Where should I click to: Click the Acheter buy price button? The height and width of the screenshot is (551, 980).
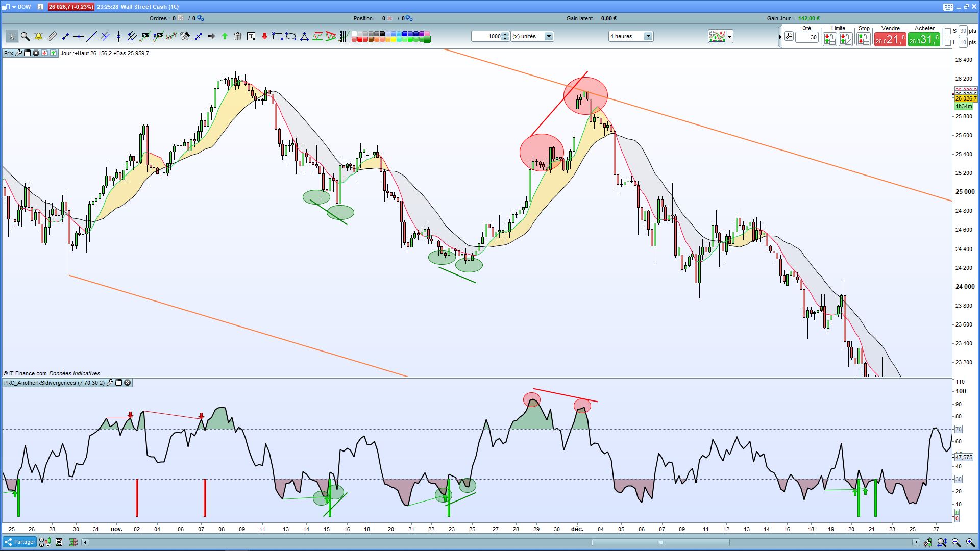click(924, 39)
